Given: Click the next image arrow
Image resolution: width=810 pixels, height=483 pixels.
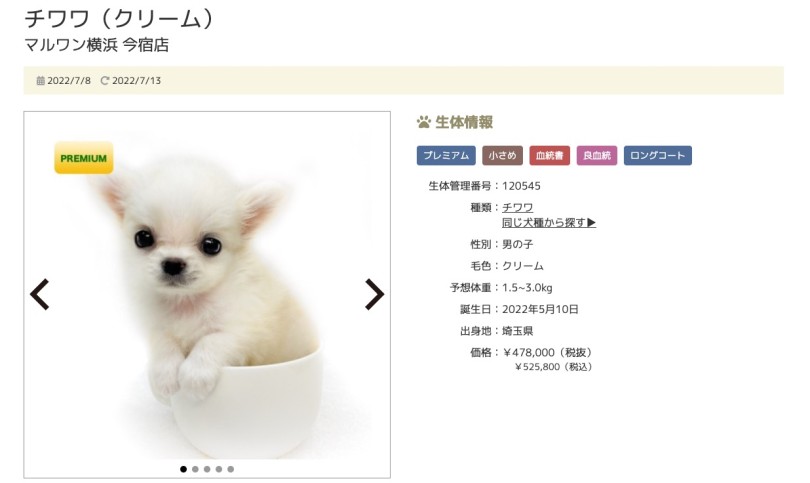Looking at the screenshot, I should 375,294.
